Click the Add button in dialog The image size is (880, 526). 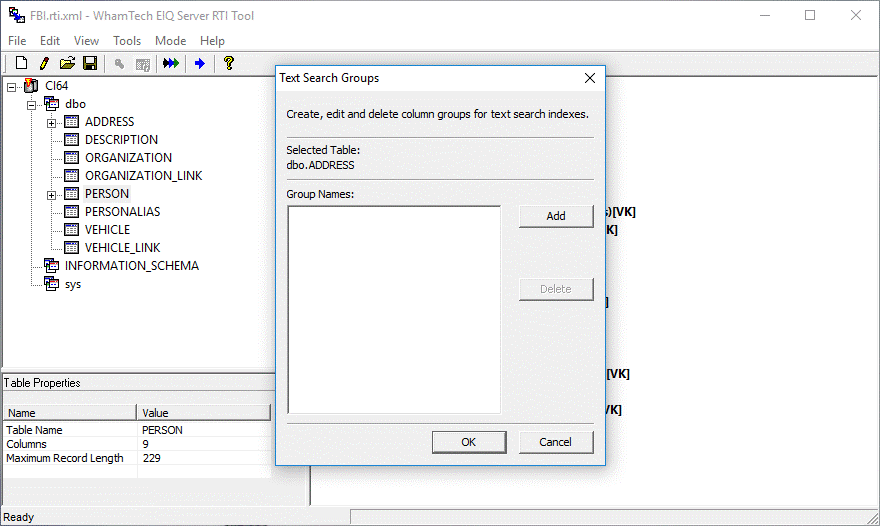(x=555, y=216)
